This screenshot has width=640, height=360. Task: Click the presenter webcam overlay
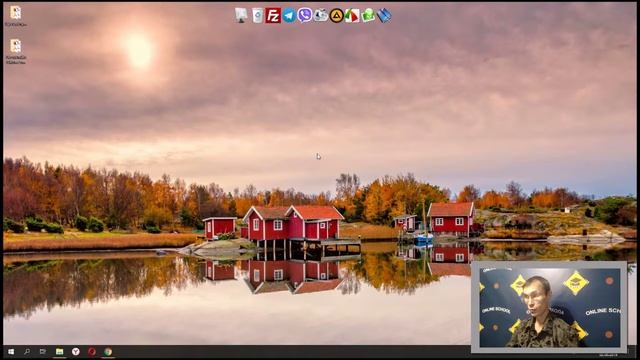(549, 307)
